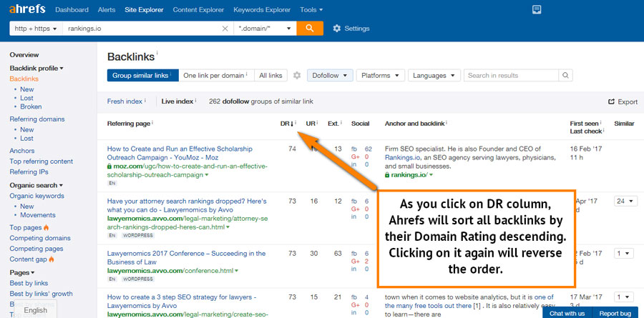Open Content Explorer in top menu
The width and height of the screenshot is (644, 318).
point(197,10)
